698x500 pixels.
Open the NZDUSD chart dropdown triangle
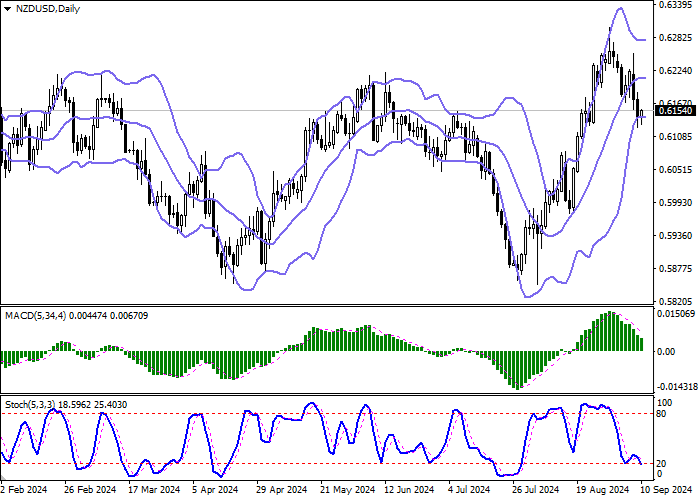7,9
